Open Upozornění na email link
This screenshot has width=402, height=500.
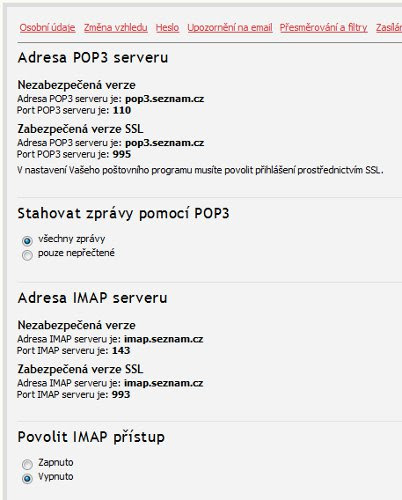[x=230, y=28]
